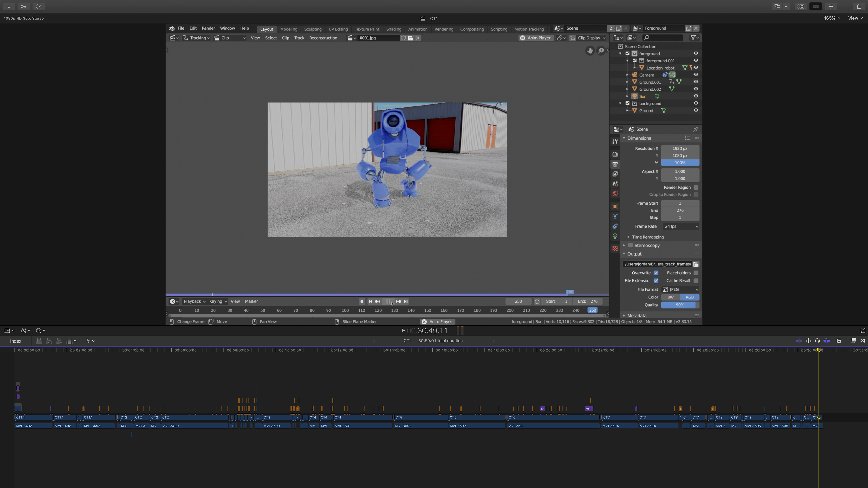This screenshot has height=488, width=868.
Task: Click the pin icon in Scene properties
Action: [x=696, y=129]
